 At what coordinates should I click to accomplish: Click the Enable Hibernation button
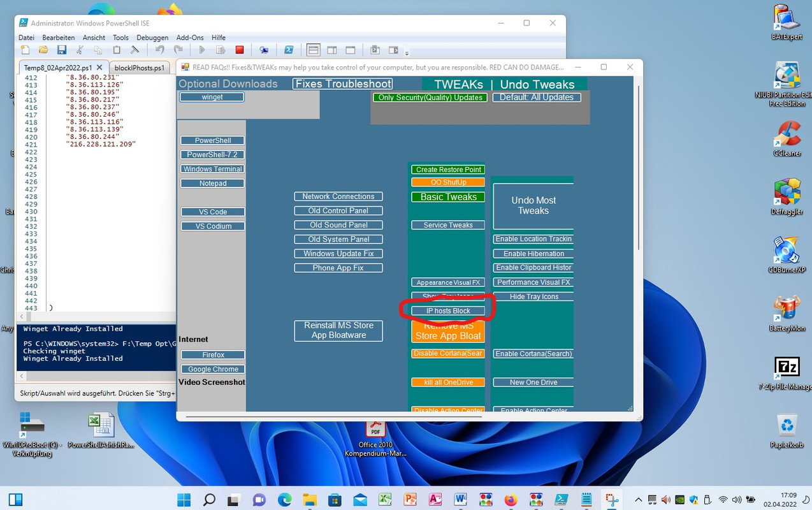click(533, 254)
